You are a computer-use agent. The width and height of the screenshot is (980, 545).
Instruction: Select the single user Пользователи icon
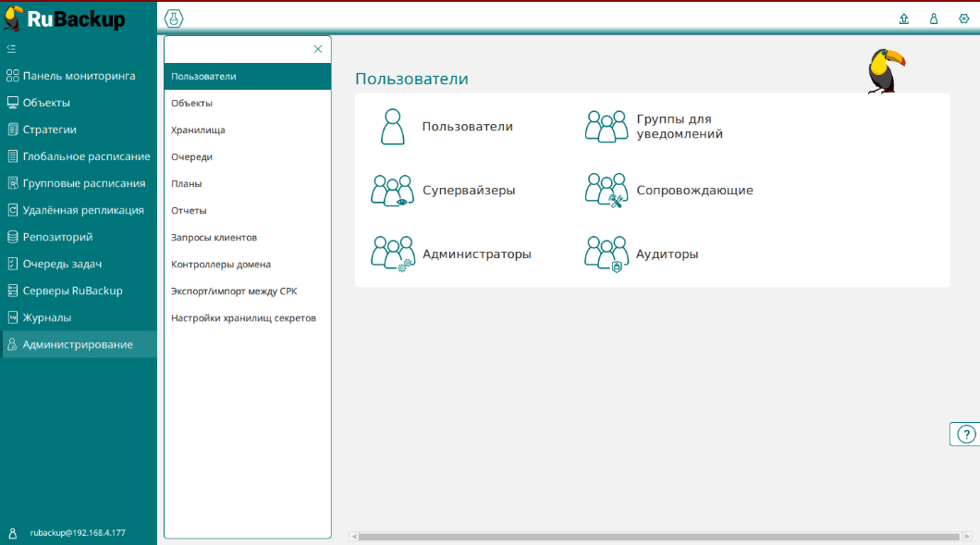[x=393, y=127]
